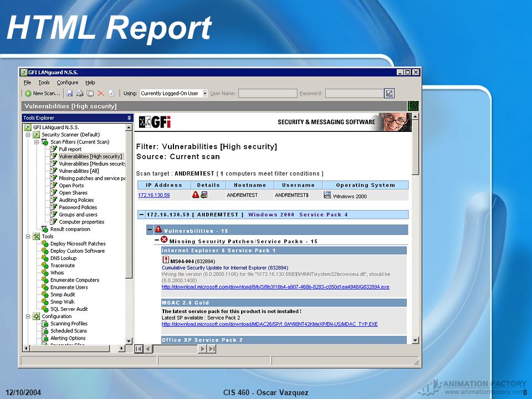532x399 pixels.
Task: Click the last page navigation button
Action: coord(211,349)
